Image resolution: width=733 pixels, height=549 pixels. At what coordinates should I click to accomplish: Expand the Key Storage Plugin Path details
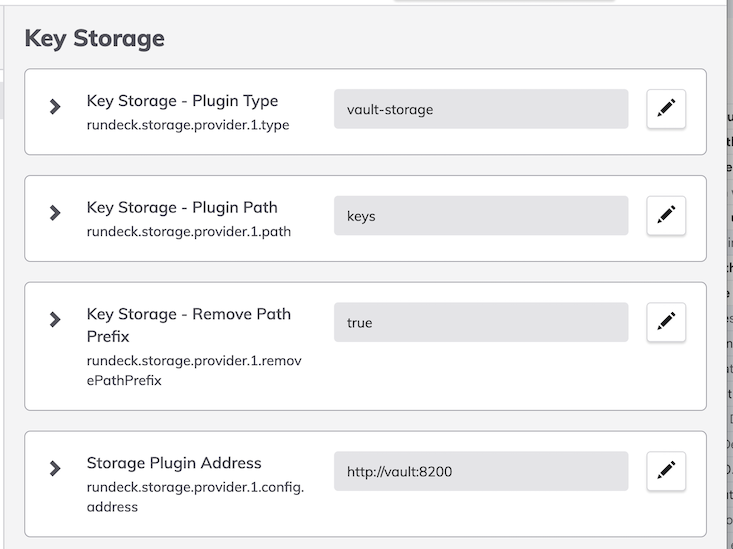(55, 213)
